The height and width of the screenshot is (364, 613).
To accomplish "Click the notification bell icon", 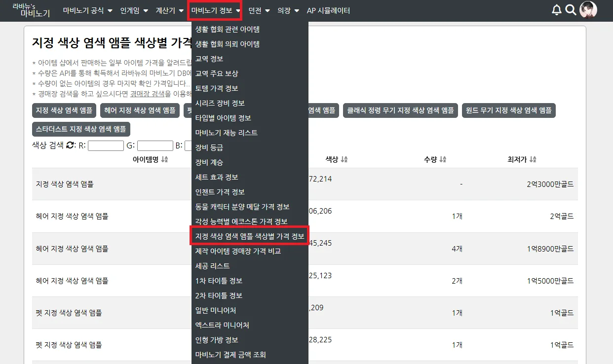I will 556,10.
